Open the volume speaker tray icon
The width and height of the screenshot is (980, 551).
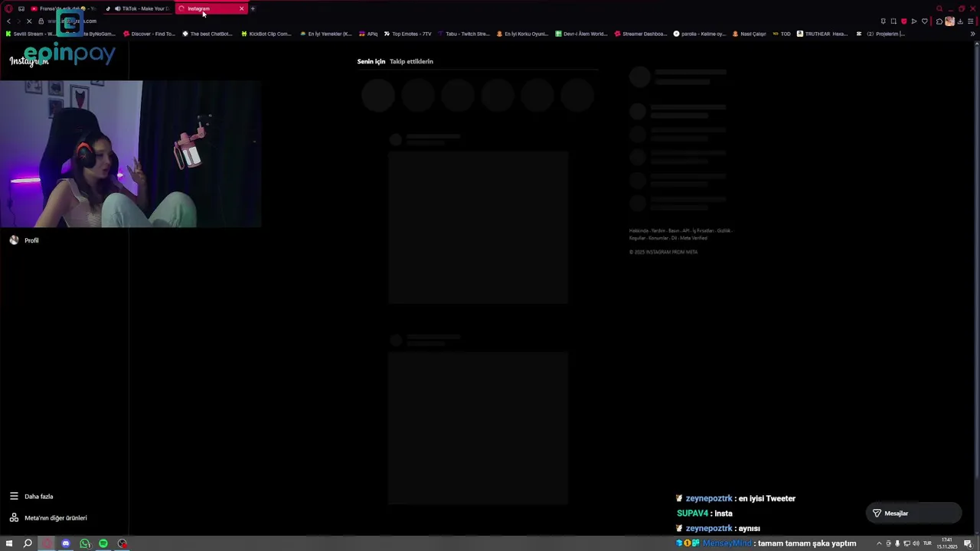[916, 543]
